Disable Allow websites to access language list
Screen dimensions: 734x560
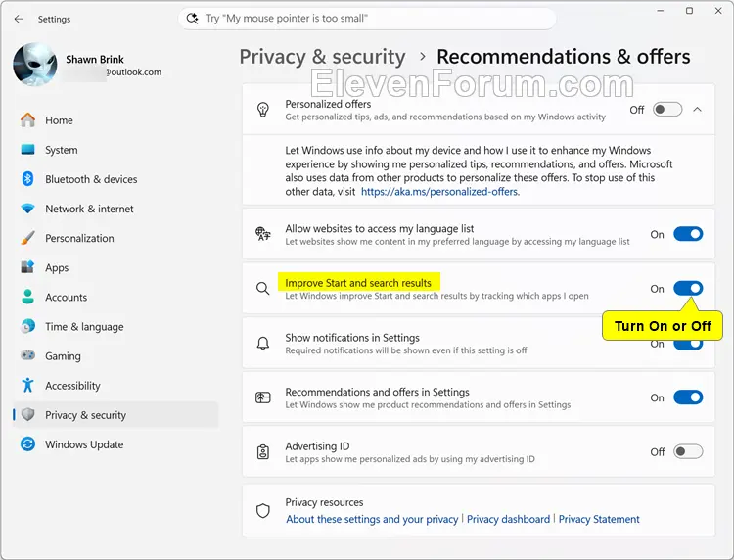(688, 234)
